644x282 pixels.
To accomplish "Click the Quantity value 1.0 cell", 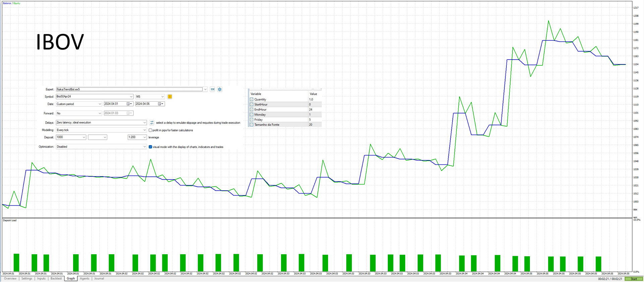I will 315,99.
